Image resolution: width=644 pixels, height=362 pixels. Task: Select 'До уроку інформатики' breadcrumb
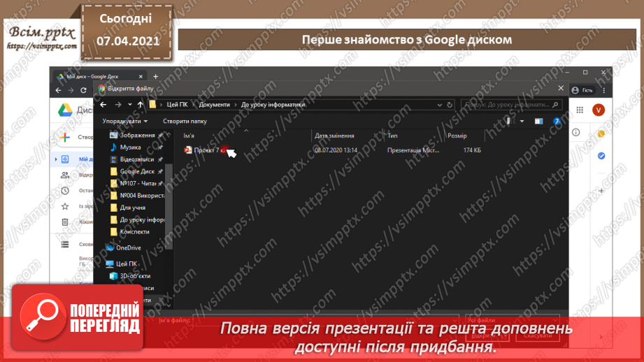[273, 105]
